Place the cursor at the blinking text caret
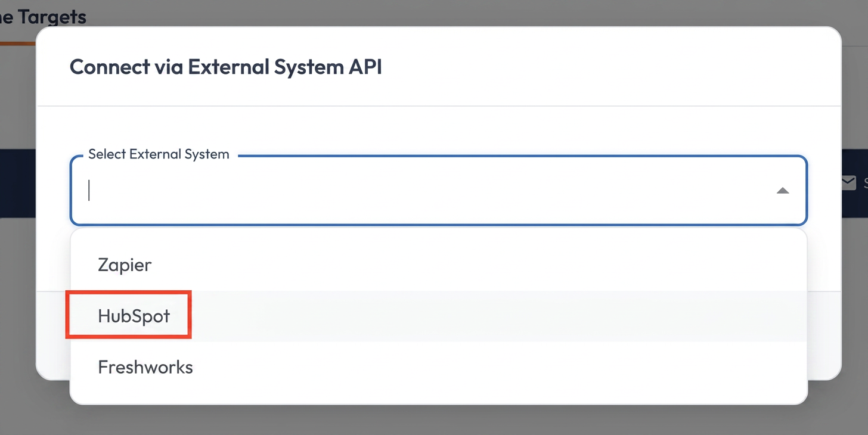Image resolution: width=868 pixels, height=435 pixels. point(89,191)
